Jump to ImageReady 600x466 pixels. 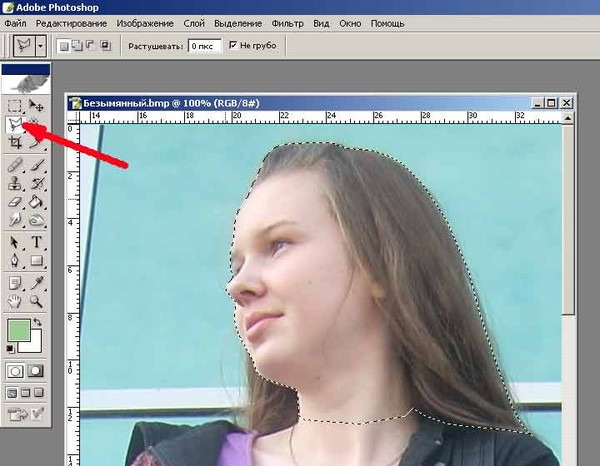coord(18,414)
